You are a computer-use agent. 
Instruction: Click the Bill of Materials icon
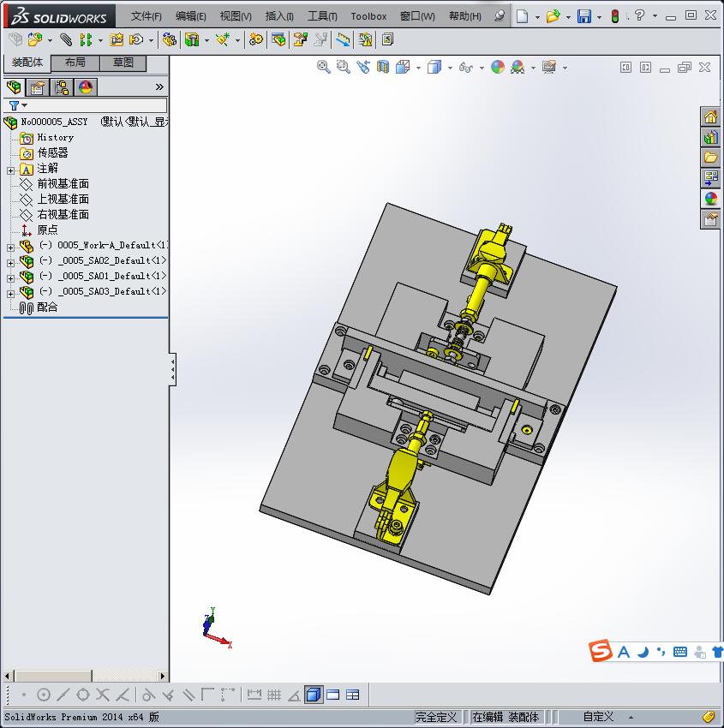point(278,40)
